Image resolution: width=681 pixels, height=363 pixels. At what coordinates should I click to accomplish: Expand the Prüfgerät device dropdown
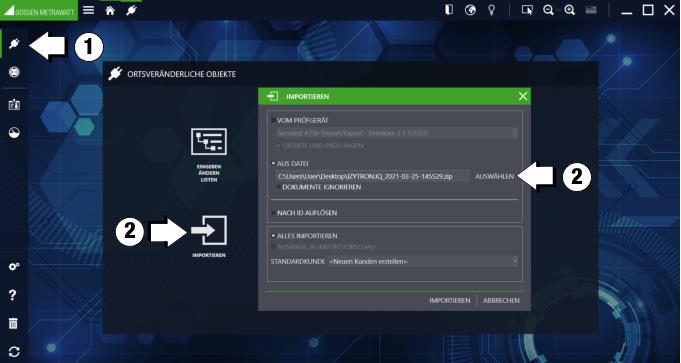[x=397, y=133]
